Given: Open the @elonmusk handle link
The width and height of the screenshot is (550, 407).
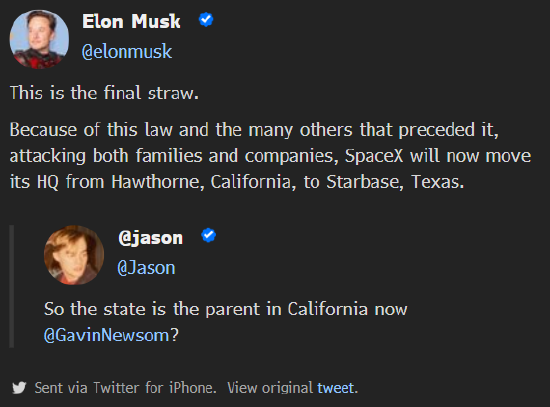Looking at the screenshot, I should [x=127, y=52].
